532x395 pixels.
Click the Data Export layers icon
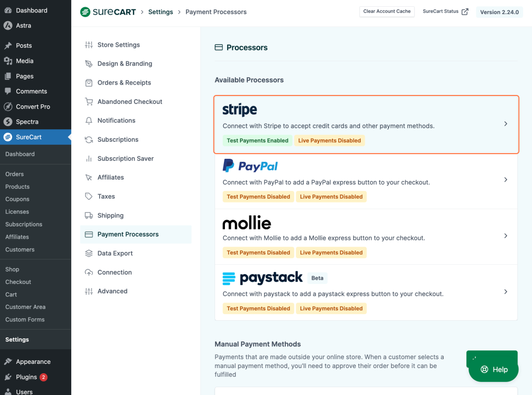[88, 253]
